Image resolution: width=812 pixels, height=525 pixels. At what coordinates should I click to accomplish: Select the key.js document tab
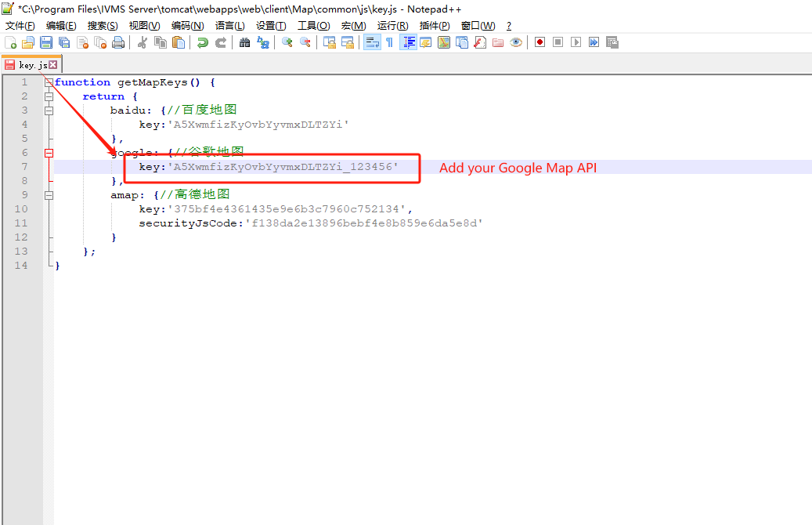(x=33, y=65)
